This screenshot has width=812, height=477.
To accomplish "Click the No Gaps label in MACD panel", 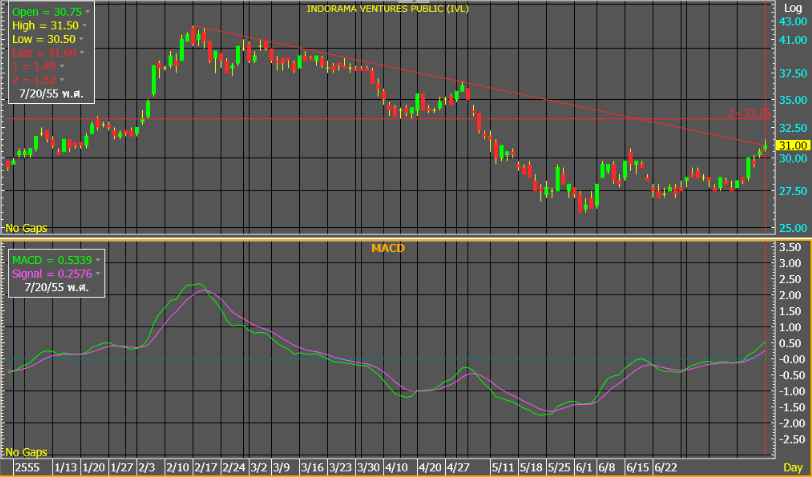I will pyautogui.click(x=25, y=452).
